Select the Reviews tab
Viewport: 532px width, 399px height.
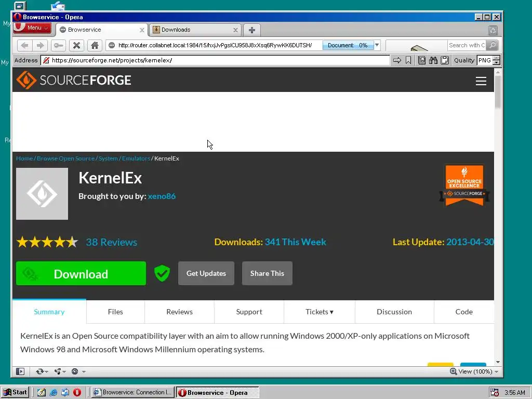pyautogui.click(x=179, y=312)
